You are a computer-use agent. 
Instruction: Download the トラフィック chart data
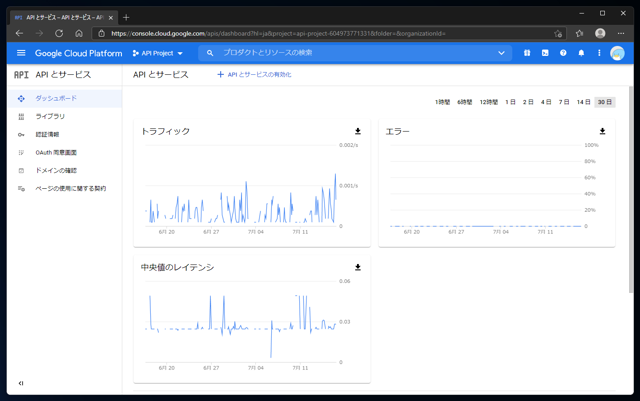pyautogui.click(x=358, y=131)
